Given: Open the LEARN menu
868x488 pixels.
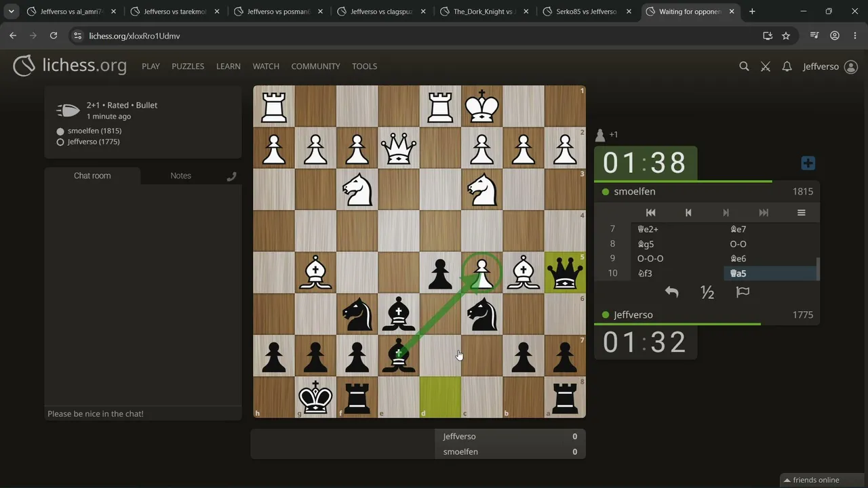Looking at the screenshot, I should tap(229, 66).
